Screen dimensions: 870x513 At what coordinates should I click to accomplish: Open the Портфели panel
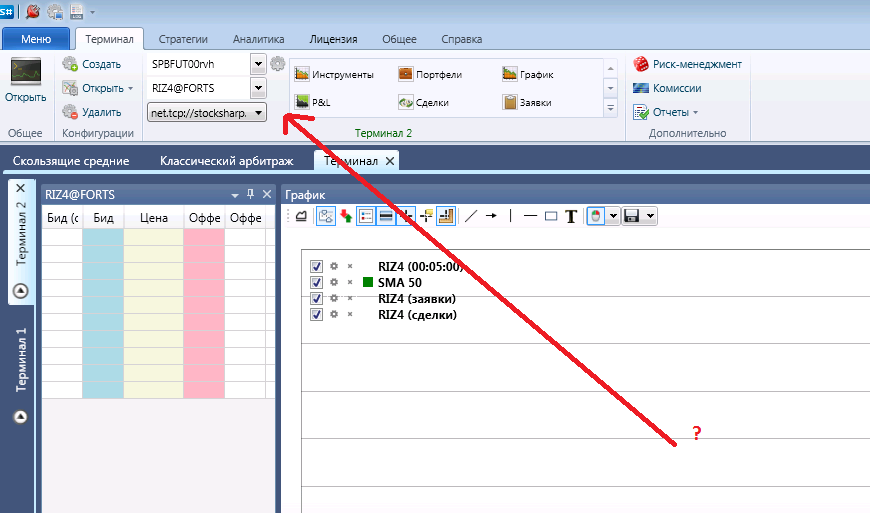[430, 75]
